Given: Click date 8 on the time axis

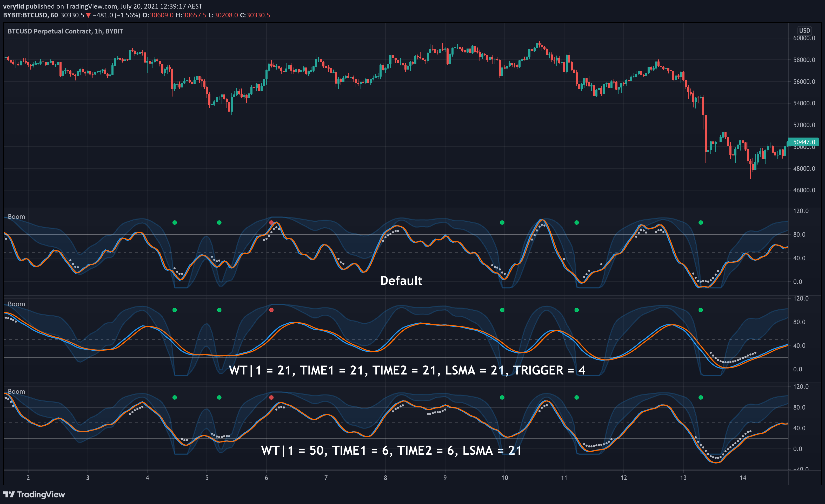Looking at the screenshot, I should pyautogui.click(x=385, y=478).
